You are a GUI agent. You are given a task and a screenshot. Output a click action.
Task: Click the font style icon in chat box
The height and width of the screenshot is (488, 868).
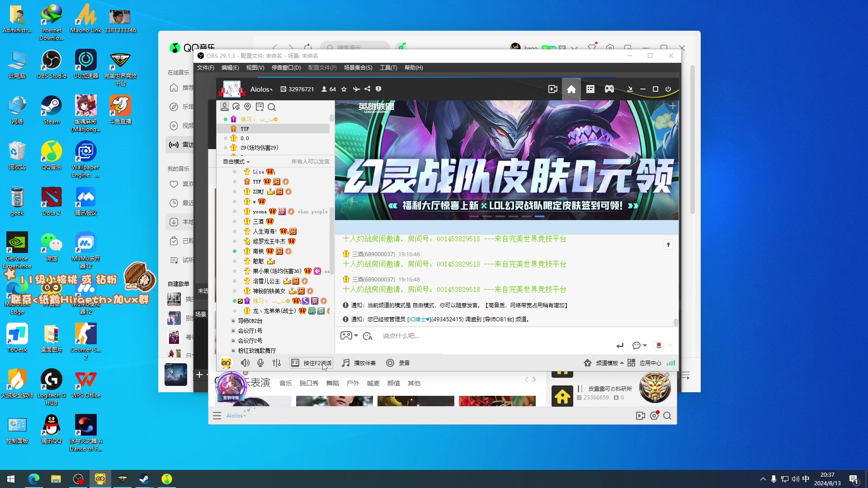coord(368,336)
